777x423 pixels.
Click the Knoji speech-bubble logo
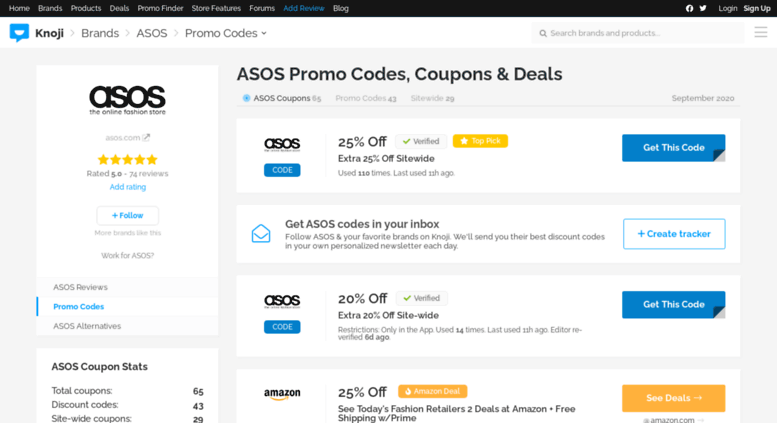[19, 33]
